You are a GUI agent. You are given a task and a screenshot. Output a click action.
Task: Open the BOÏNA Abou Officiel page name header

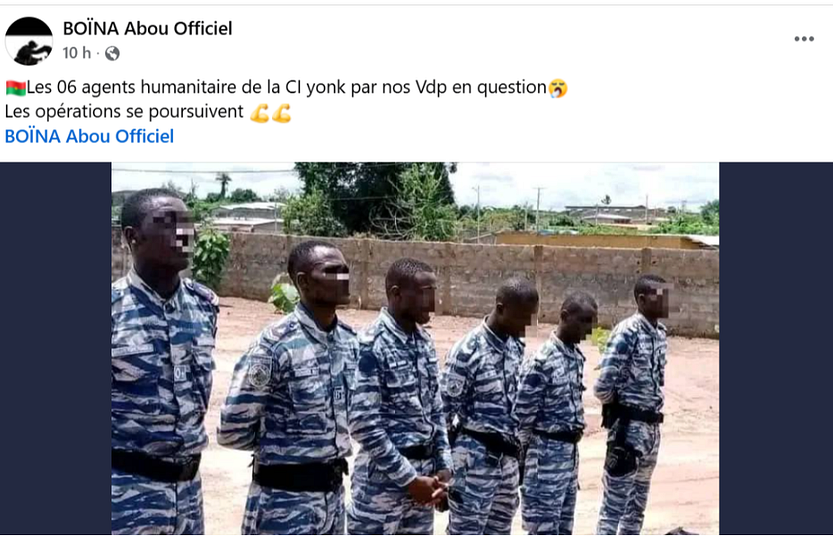coord(148,28)
